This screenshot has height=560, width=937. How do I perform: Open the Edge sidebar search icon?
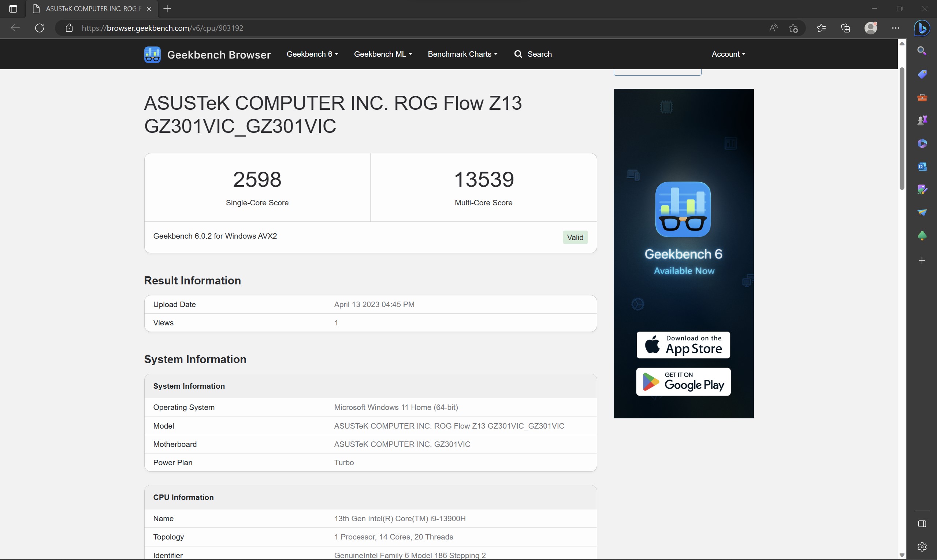[x=922, y=51]
